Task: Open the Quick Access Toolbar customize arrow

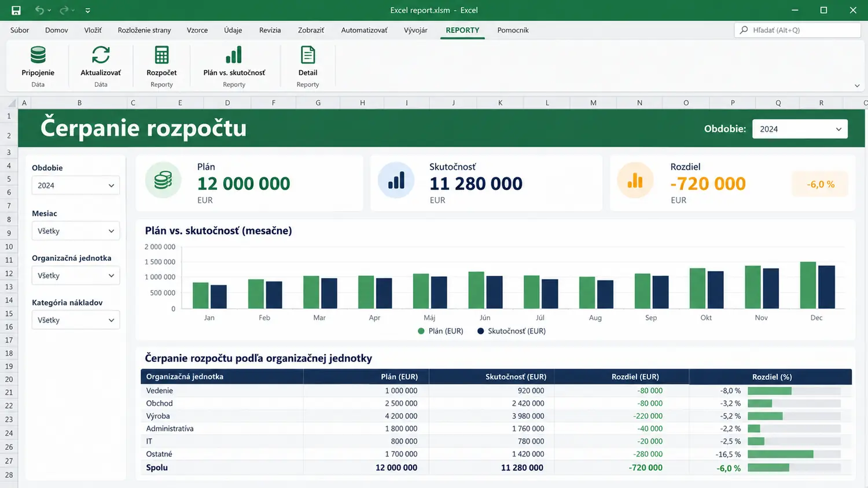Action: (x=88, y=10)
